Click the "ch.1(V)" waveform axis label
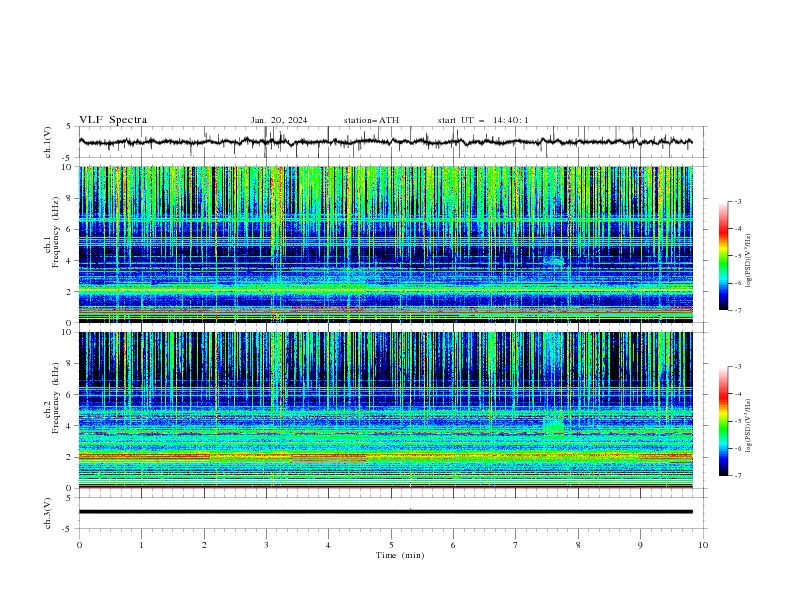This screenshot has height=612, width=792. (x=48, y=142)
